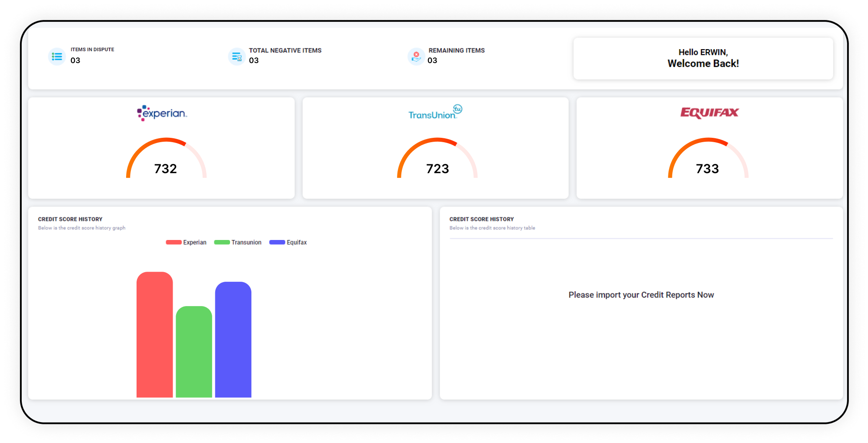Click the Credit Score History table heading

481,219
